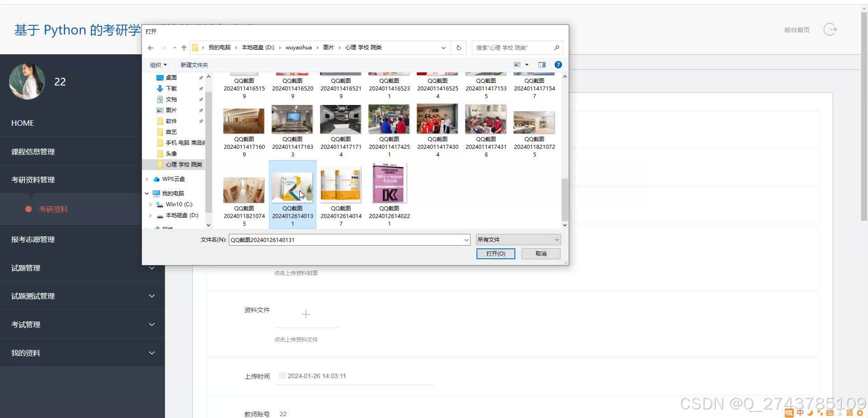This screenshot has width=868, height=418.
Task: Select the 桌面 quick-access folder
Action: click(x=171, y=77)
